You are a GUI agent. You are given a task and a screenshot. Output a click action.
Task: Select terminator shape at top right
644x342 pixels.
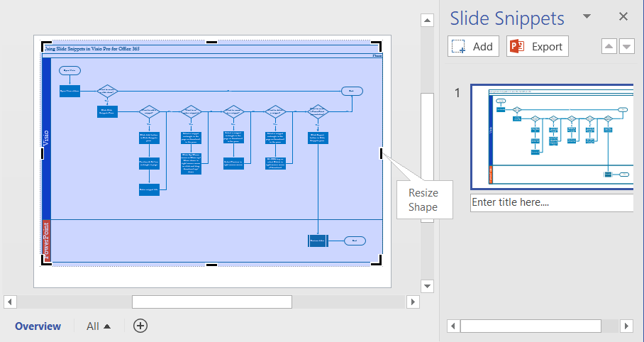[x=352, y=91]
